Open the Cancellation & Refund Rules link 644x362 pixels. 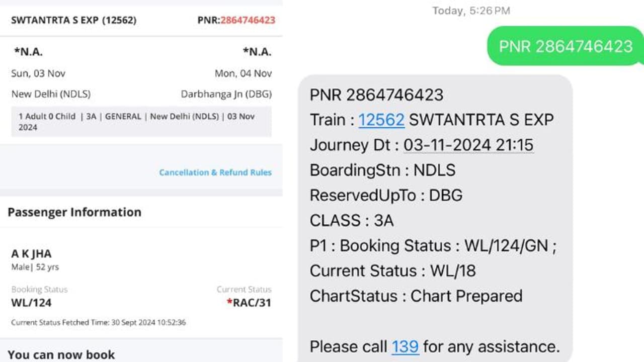click(215, 172)
